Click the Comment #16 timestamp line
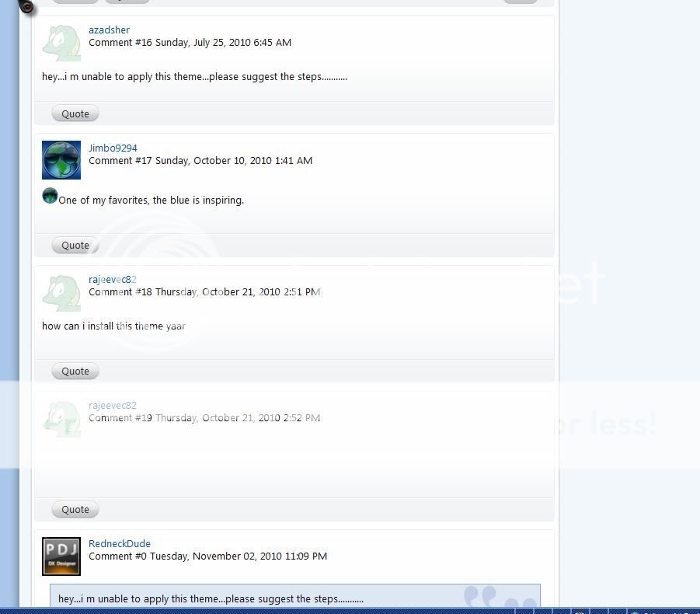700x614 pixels. click(190, 43)
